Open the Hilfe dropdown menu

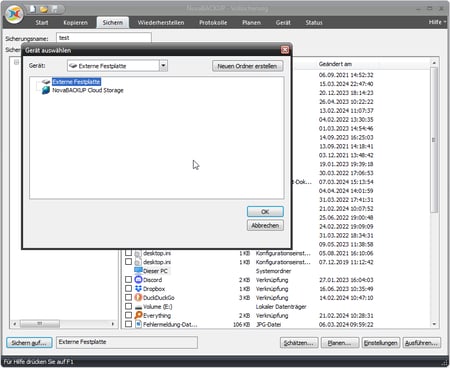point(437,22)
